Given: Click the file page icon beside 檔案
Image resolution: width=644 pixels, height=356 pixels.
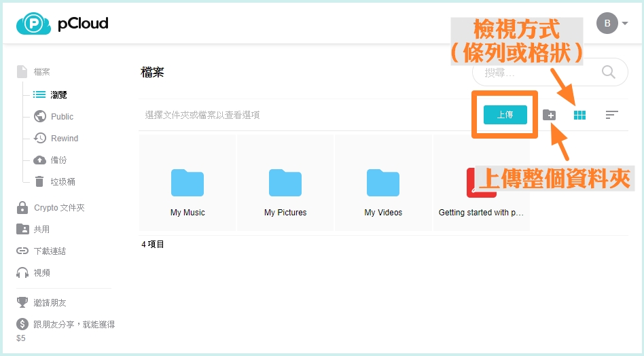Looking at the screenshot, I should pyautogui.click(x=22, y=72).
